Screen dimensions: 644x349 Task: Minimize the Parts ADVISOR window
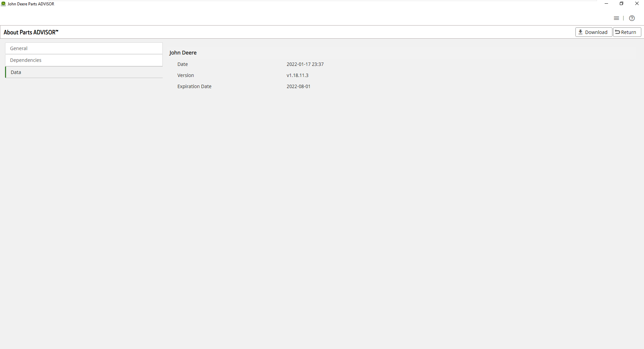(x=606, y=4)
